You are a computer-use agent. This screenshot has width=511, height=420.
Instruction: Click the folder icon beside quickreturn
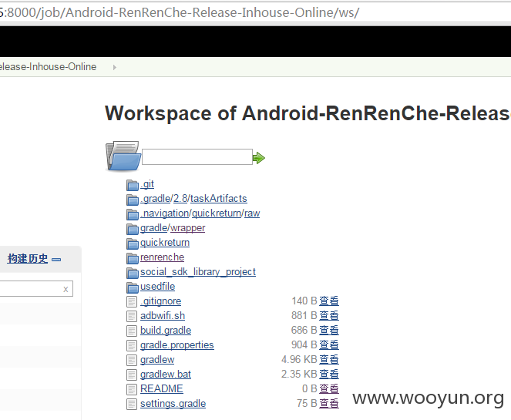pyautogui.click(x=133, y=244)
